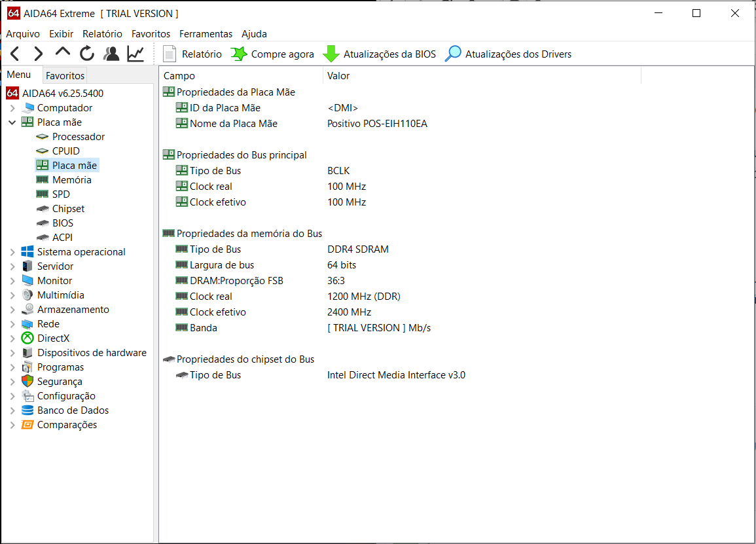This screenshot has height=544, width=756.
Task: Open the Ajuda menu
Action: [x=254, y=34]
